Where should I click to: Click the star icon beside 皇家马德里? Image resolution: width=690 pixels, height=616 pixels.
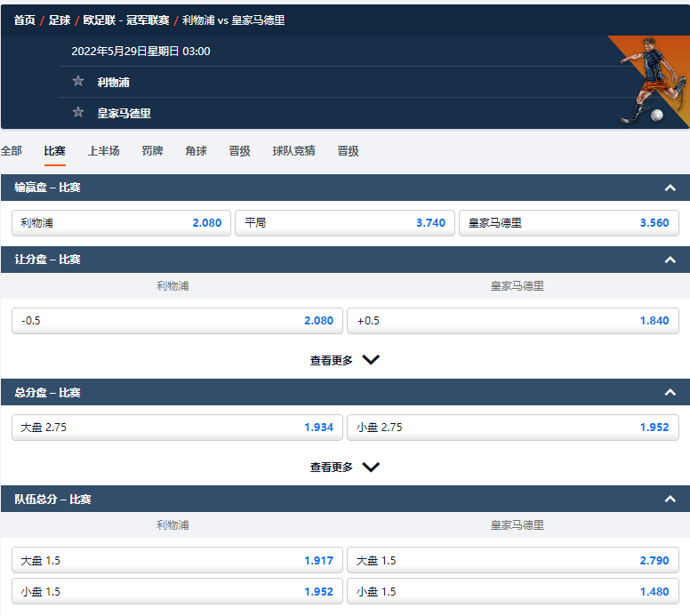point(78,113)
